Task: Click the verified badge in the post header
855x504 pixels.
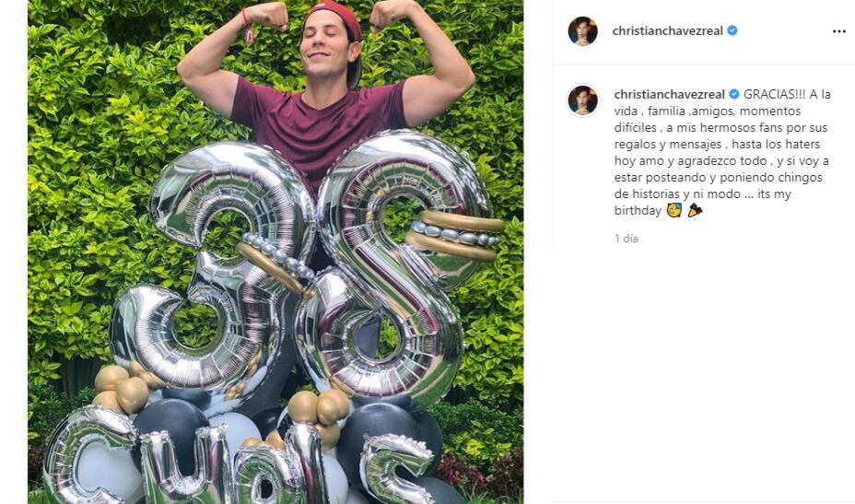Action: click(x=732, y=30)
